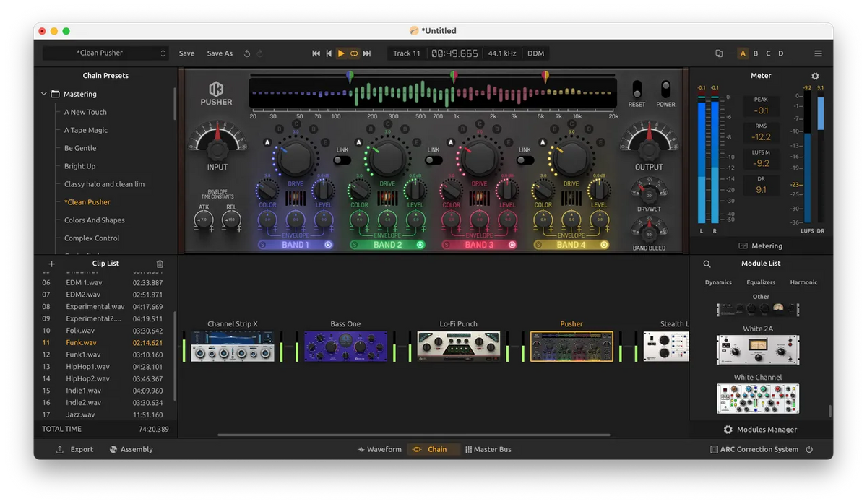This screenshot has width=867, height=504.
Task: Open the Modules Manager
Action: (761, 430)
